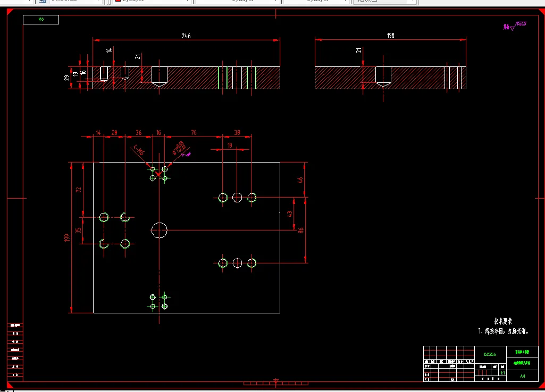Click the 29 thickness dimension text
Image resolution: width=545 pixels, height=392 pixels.
(x=67, y=78)
